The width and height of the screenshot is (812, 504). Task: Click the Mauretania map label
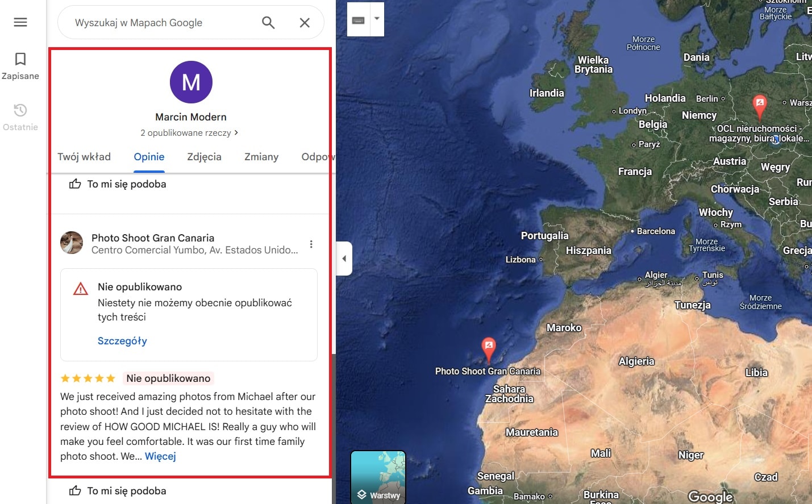532,432
